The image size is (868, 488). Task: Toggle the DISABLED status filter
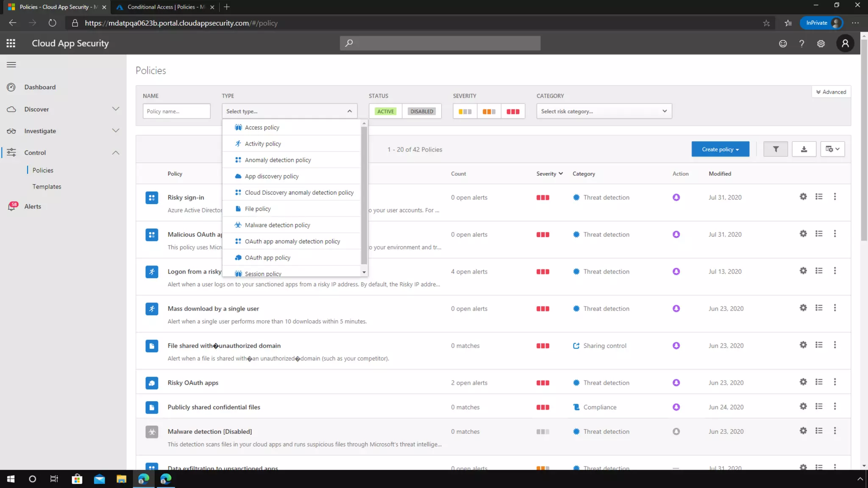coord(421,111)
